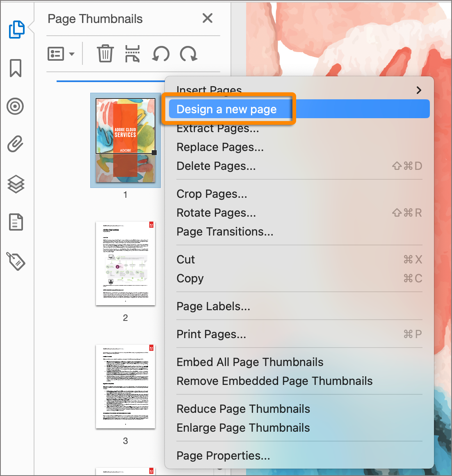Rotate page clockwise icon
The height and width of the screenshot is (476, 452).
[x=188, y=54]
